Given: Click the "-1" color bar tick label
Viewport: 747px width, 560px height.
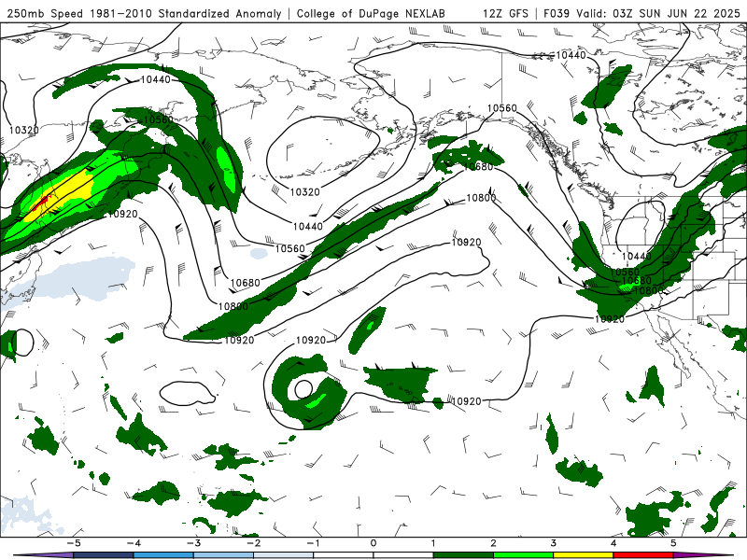Looking at the screenshot, I should coord(313,543).
